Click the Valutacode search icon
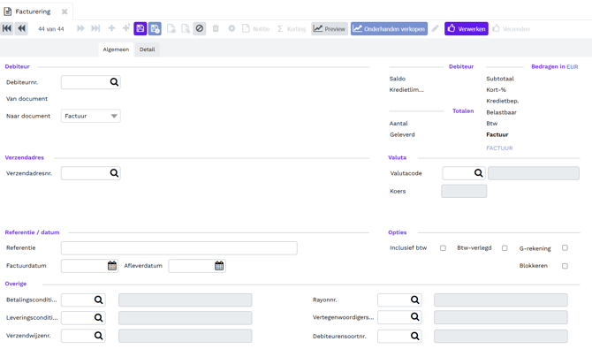 tap(478, 173)
